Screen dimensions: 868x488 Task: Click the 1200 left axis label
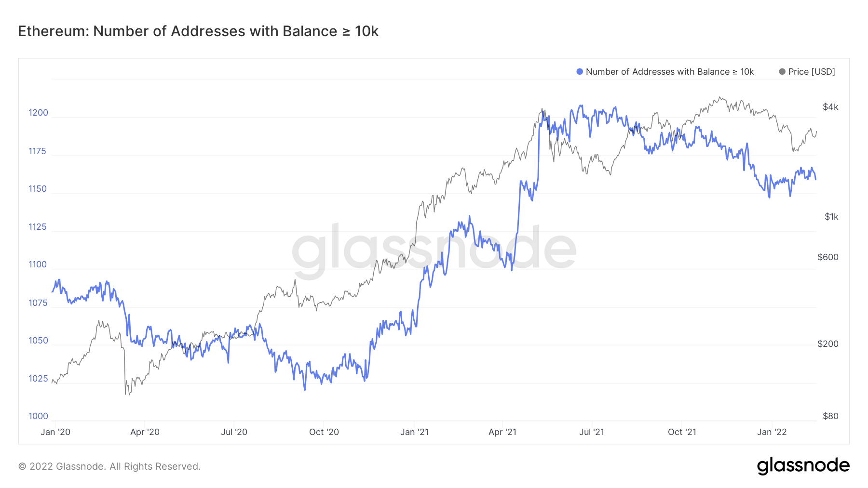tap(38, 113)
